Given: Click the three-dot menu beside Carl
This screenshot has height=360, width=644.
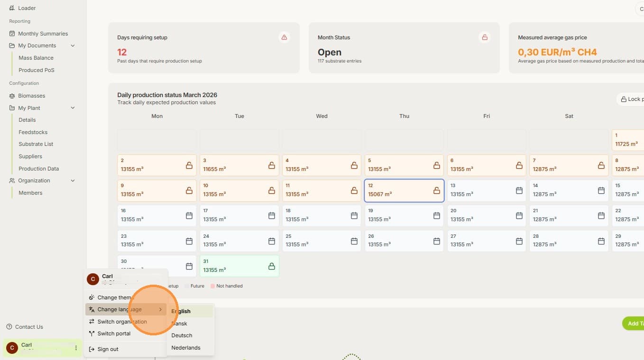Looking at the screenshot, I should [76, 348].
